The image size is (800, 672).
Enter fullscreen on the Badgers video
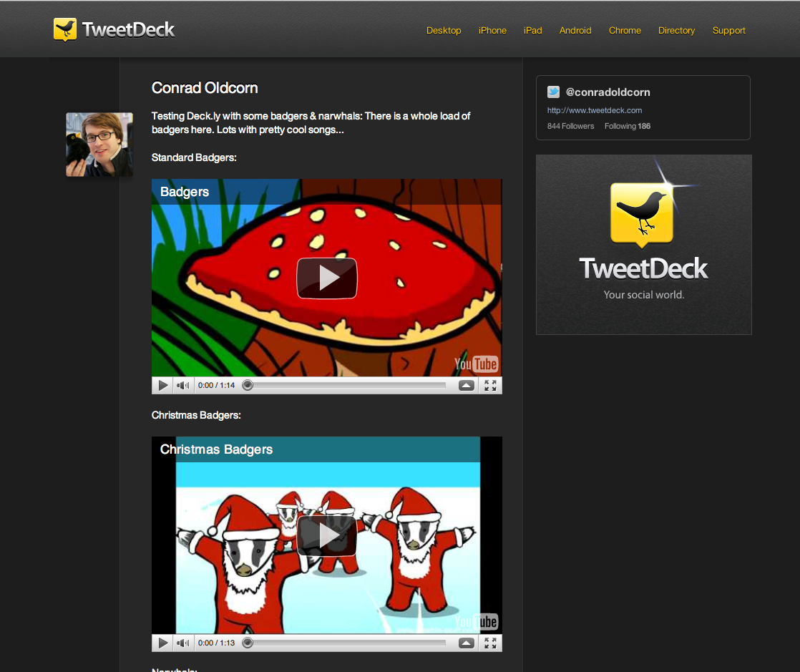point(490,385)
